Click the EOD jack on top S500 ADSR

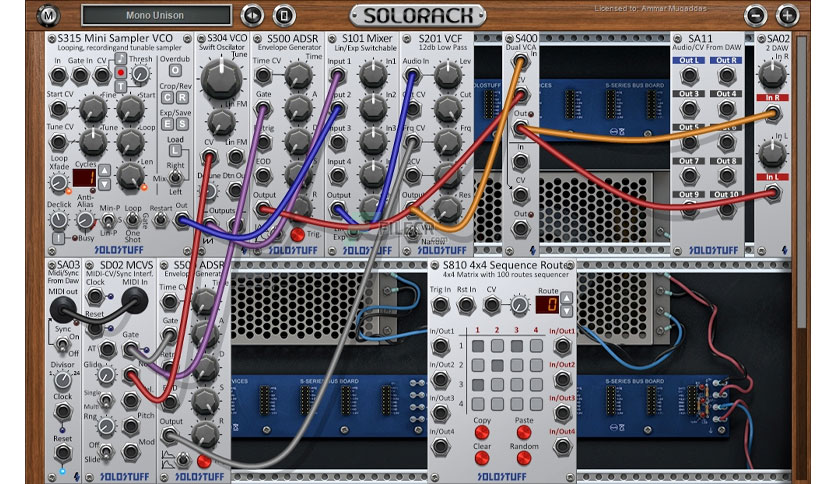[263, 175]
